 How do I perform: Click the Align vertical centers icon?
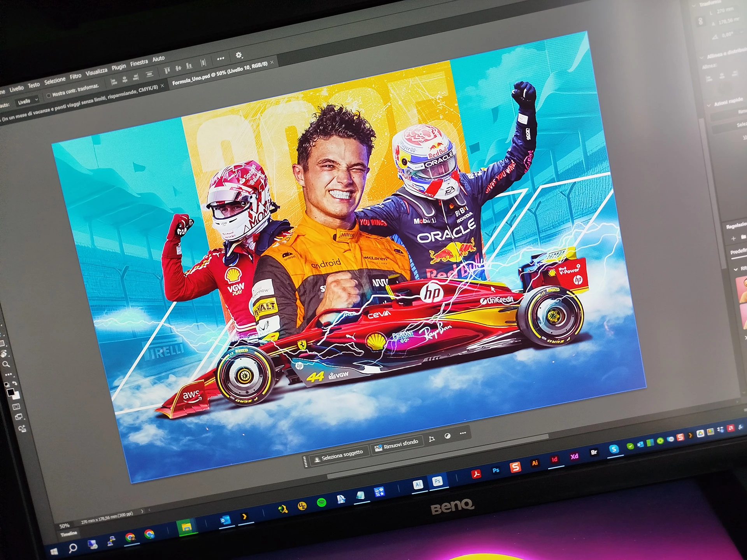tap(178, 68)
